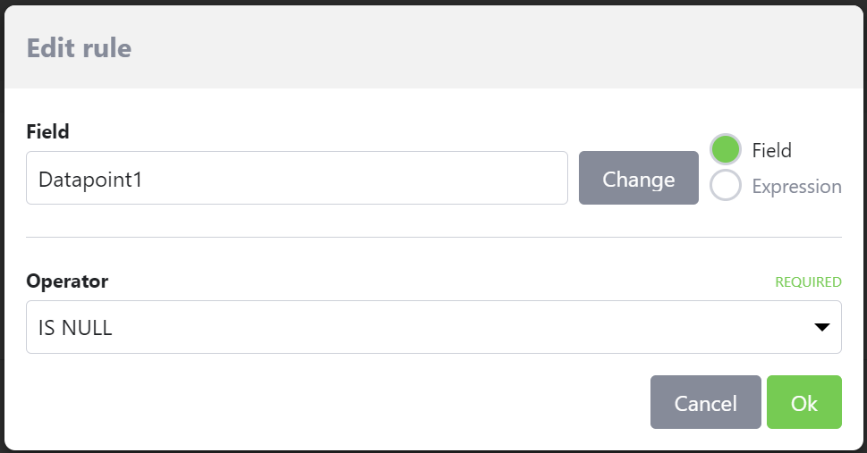Viewport: 867px width, 453px height.
Task: Click the "Field" radio option label
Action: [x=771, y=150]
